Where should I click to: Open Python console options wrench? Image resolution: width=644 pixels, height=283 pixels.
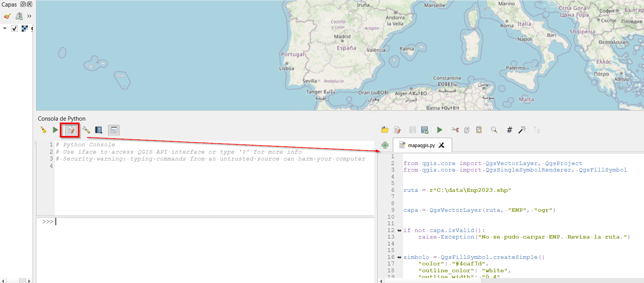(x=86, y=130)
